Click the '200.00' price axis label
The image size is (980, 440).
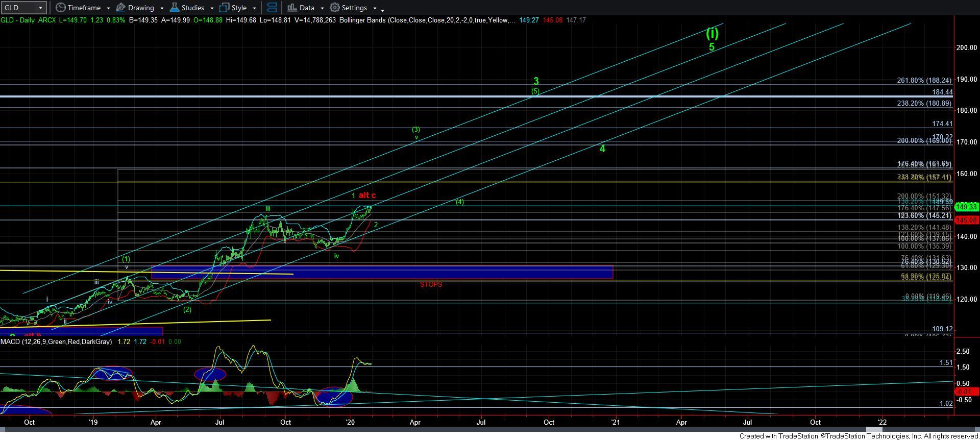pos(966,47)
